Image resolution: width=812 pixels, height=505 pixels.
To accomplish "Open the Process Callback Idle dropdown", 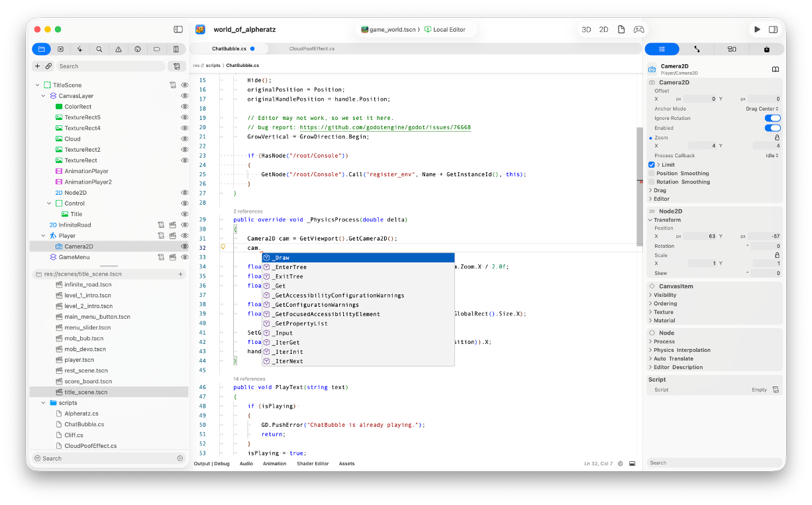I will coord(772,156).
